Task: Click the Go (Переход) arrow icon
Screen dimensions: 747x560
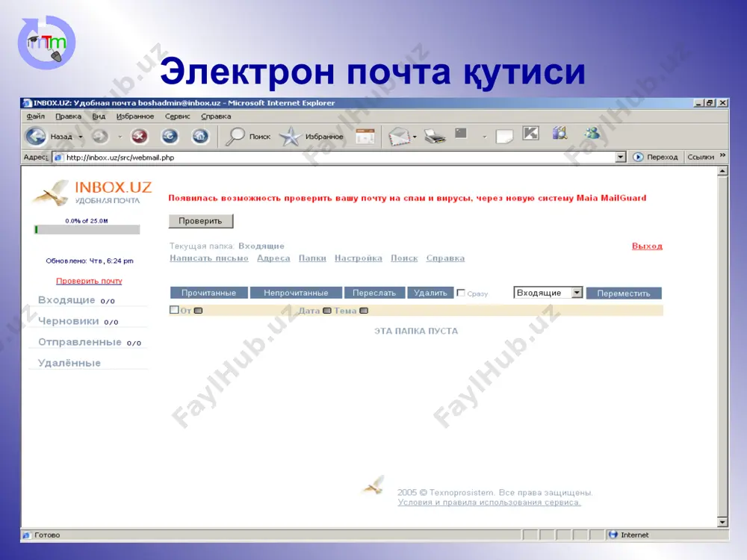Action: click(638, 157)
